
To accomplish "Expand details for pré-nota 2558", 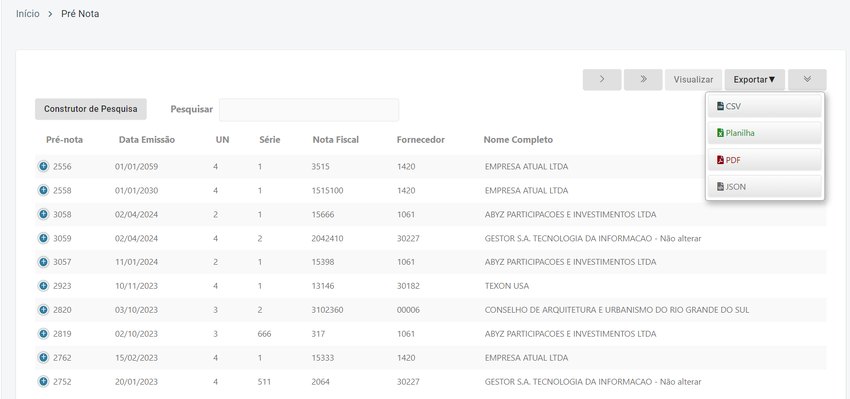I will point(43,190).
